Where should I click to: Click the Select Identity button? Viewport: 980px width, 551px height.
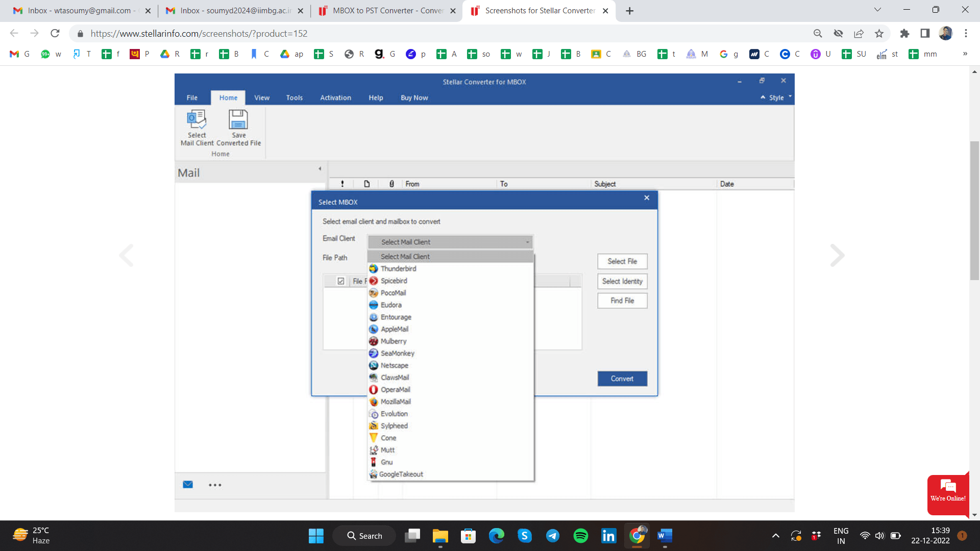[622, 281]
